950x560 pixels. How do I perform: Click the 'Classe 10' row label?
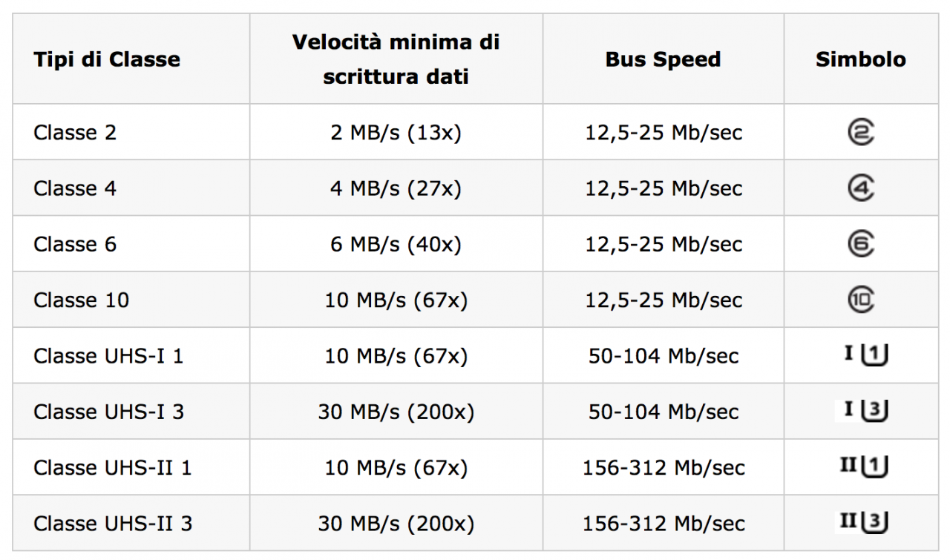click(x=81, y=300)
